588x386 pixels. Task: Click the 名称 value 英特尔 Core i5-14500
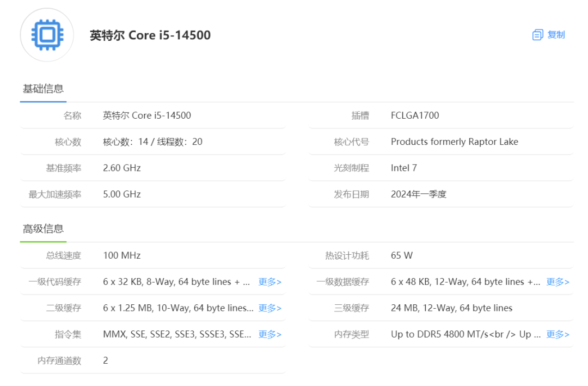147,115
